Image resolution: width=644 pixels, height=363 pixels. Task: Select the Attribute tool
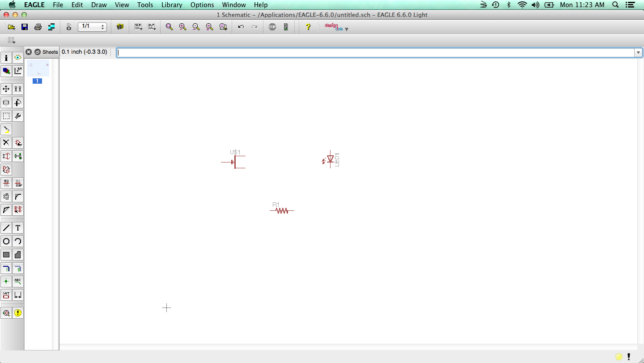[x=6, y=295]
